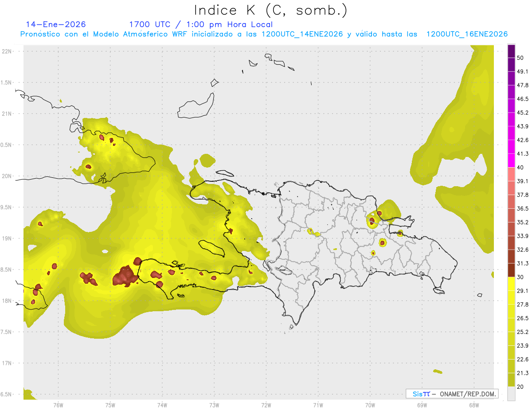Click the colorbar value "45.2"
The image size is (532, 411).
point(523,113)
